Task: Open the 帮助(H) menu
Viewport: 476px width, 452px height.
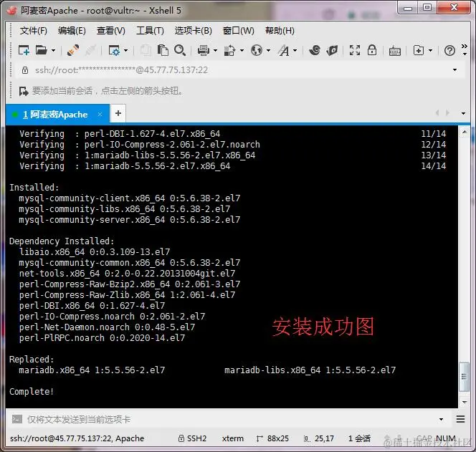Action: click(280, 31)
